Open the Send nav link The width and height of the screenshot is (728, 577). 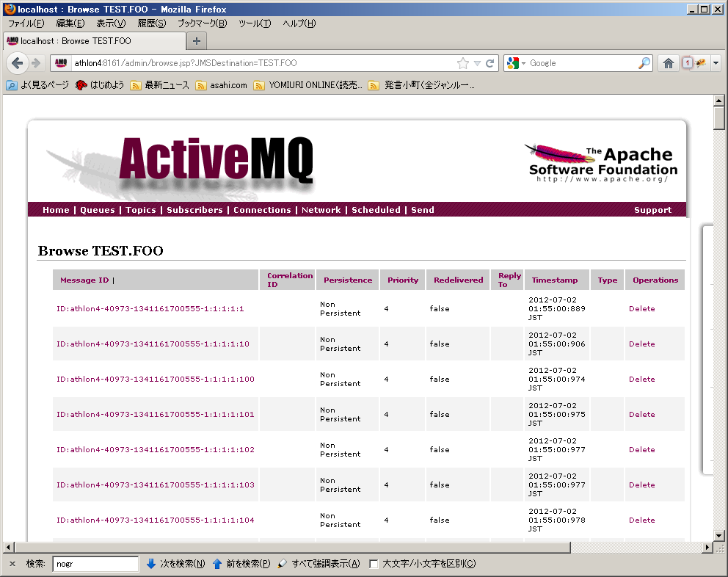[423, 210]
